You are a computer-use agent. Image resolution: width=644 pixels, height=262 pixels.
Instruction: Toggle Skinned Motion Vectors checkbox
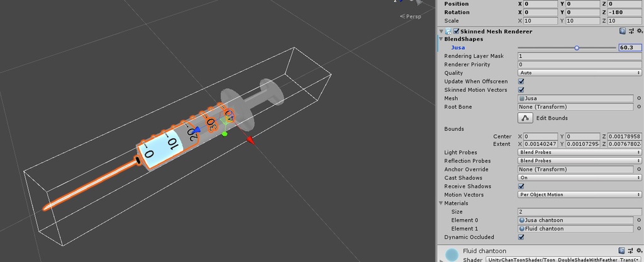point(521,89)
